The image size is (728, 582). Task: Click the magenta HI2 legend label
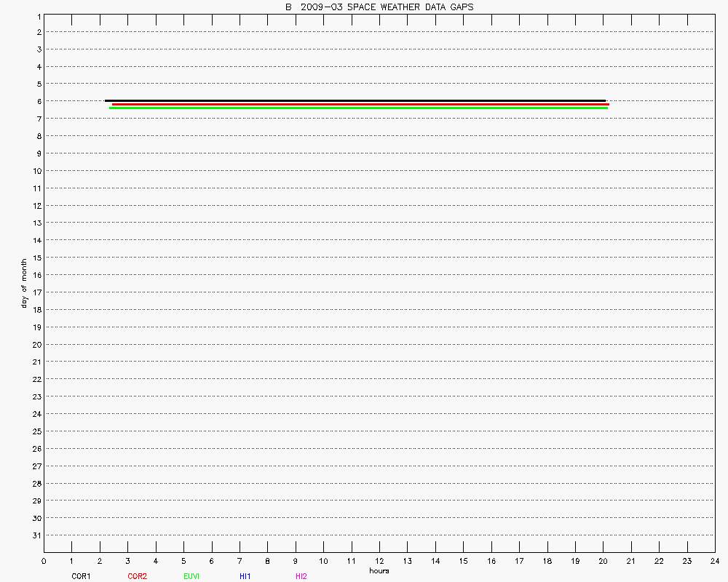pos(301,576)
